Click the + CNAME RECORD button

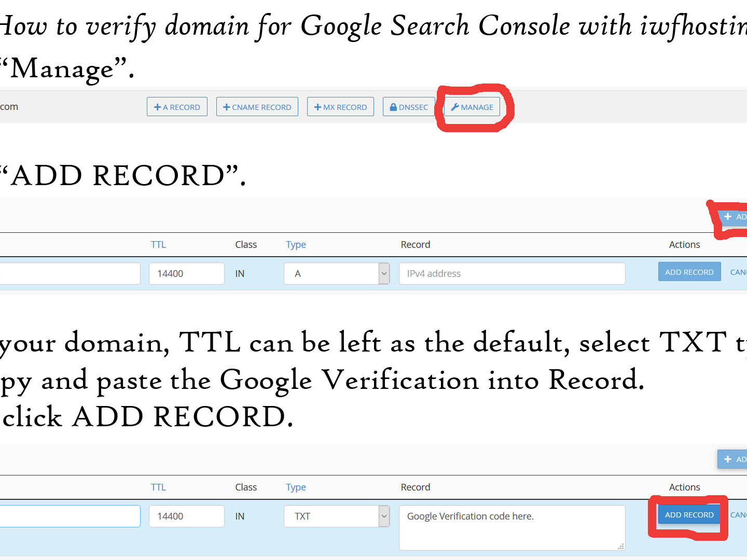pyautogui.click(x=257, y=107)
